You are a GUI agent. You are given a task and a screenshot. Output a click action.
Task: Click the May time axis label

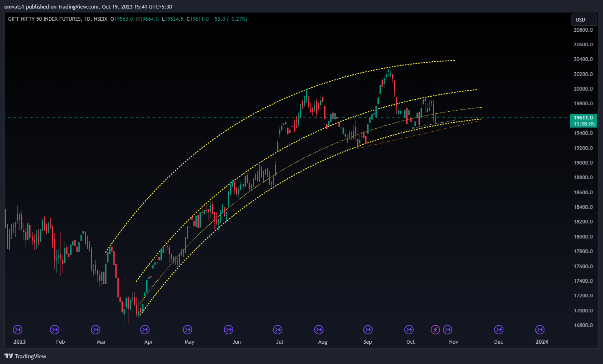tap(189, 342)
